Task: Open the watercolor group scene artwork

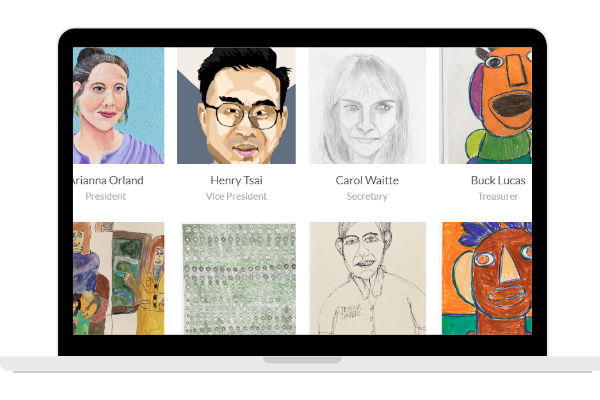Action: pos(119,278)
